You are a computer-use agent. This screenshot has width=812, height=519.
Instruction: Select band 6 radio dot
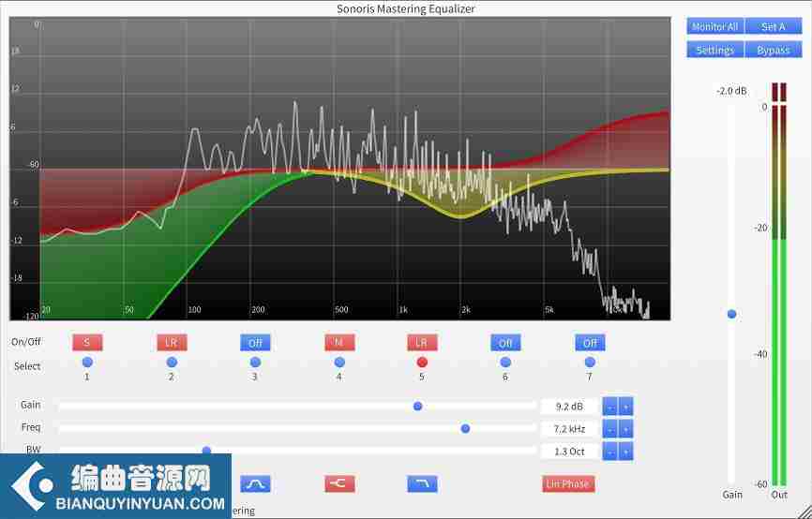tap(505, 362)
